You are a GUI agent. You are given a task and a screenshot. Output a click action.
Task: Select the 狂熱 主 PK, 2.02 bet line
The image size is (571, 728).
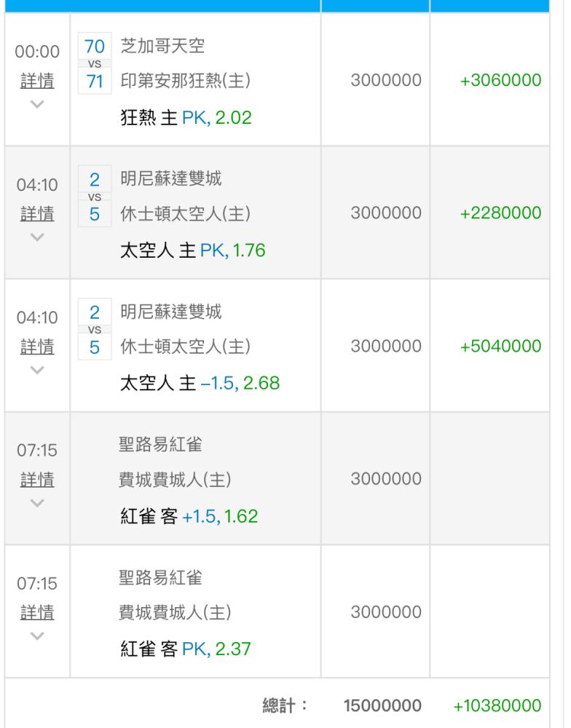click(186, 117)
